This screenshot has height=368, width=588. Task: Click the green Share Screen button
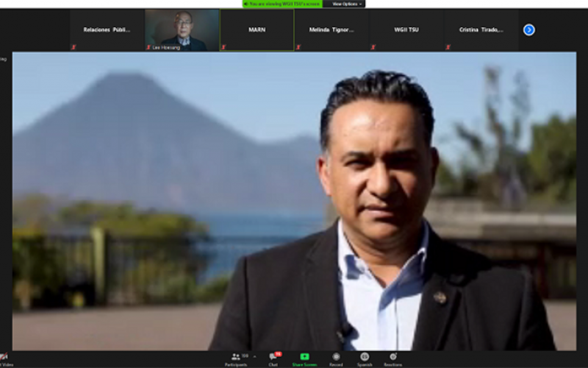coord(304,359)
